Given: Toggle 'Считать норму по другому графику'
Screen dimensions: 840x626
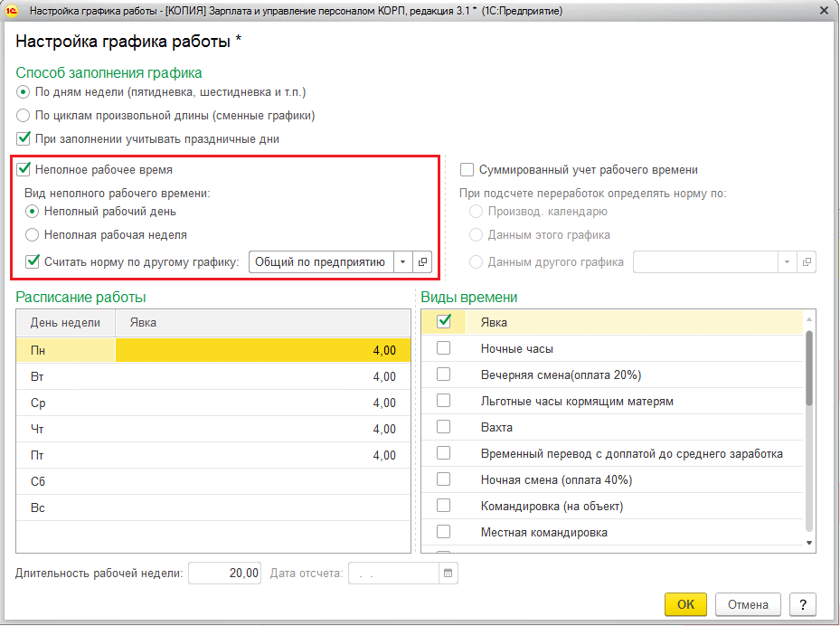Looking at the screenshot, I should (33, 261).
